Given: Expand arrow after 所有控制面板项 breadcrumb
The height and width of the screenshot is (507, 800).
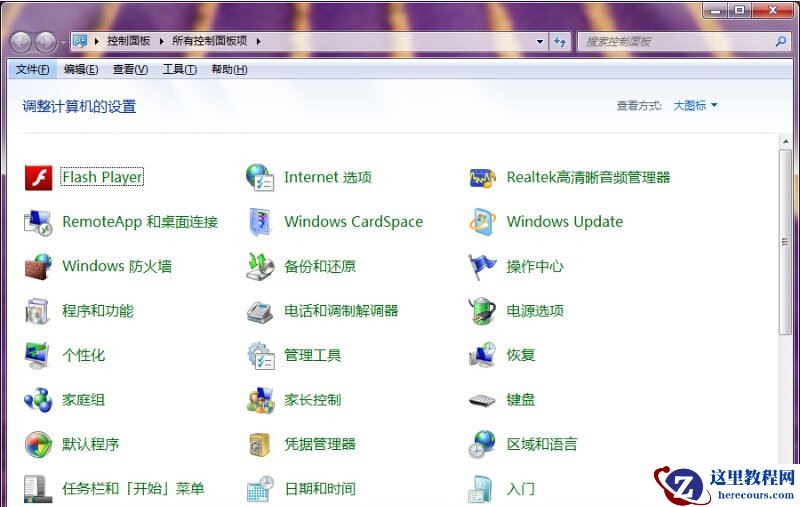Looking at the screenshot, I should [259, 41].
